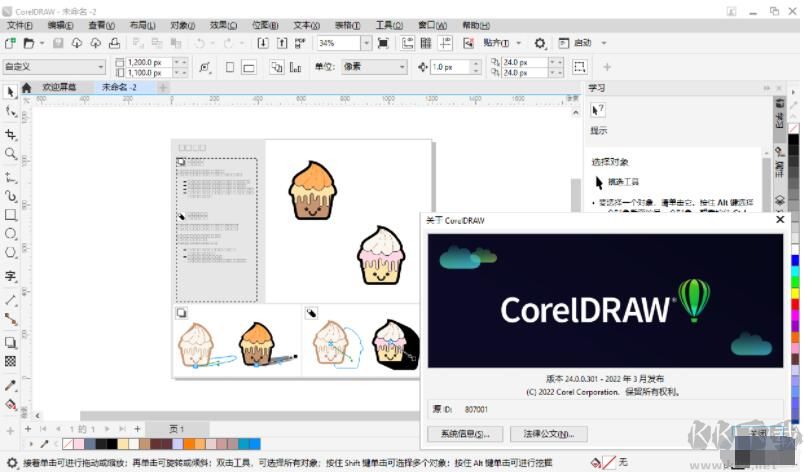Pick the Ellipse tool
This screenshot has height=472, width=804.
[x=11, y=234]
